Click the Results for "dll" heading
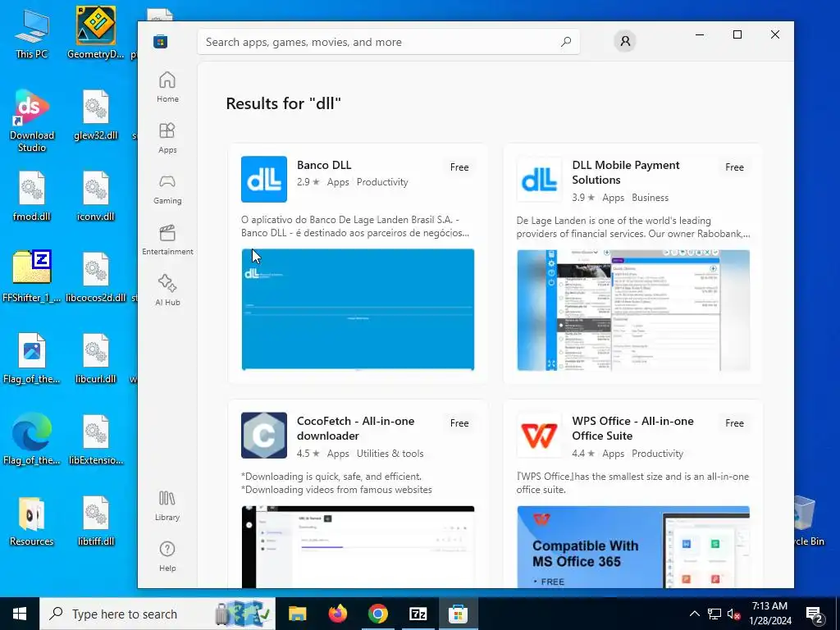The width and height of the screenshot is (840, 630). point(283,103)
